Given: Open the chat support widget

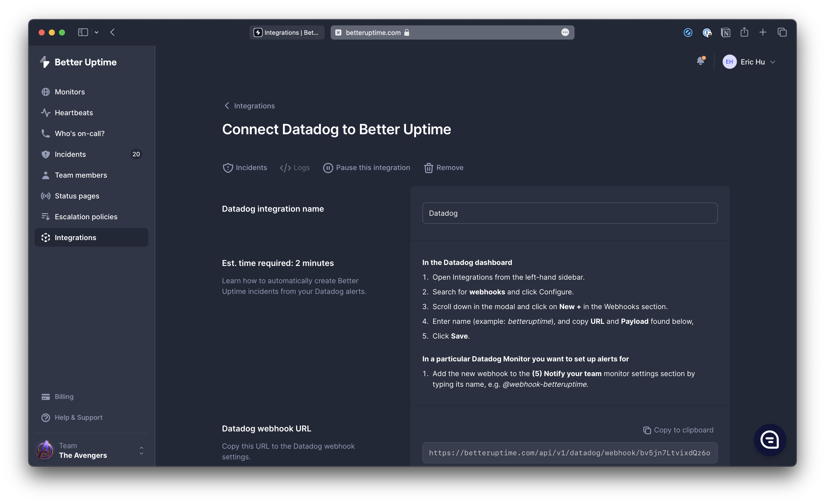Looking at the screenshot, I should click(x=769, y=440).
